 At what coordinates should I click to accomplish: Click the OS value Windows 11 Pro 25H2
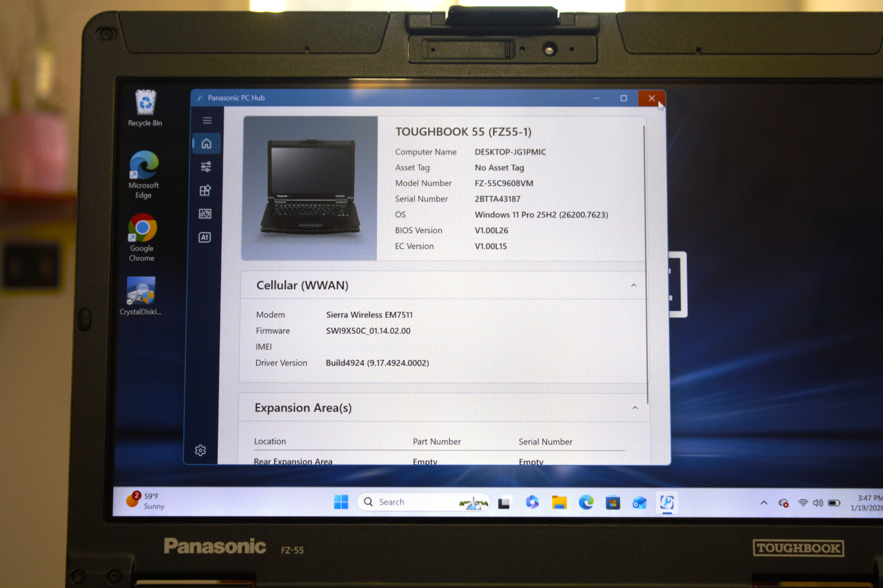[x=541, y=215]
